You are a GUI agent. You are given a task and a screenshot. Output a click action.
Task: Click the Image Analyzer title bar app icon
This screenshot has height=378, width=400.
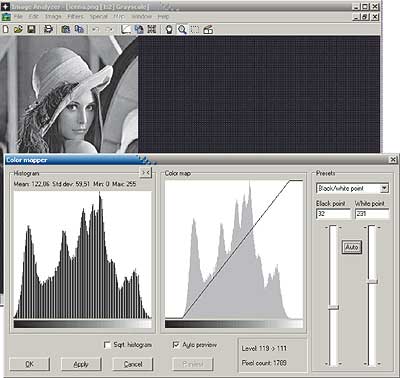pyautogui.click(x=5, y=6)
